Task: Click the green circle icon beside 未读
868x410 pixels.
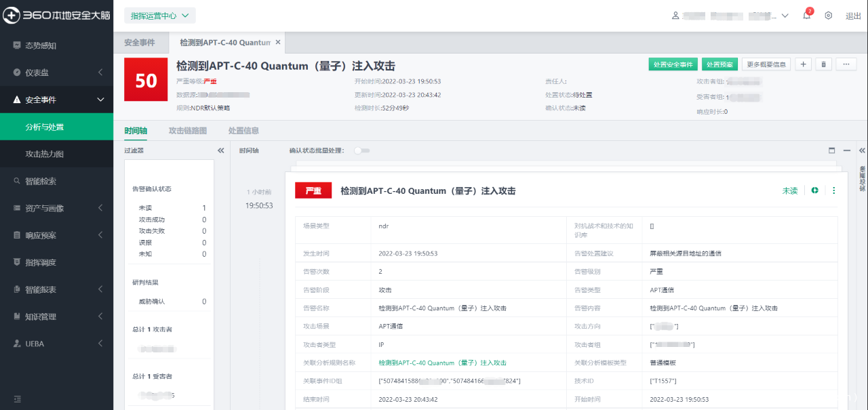Action: 814,191
